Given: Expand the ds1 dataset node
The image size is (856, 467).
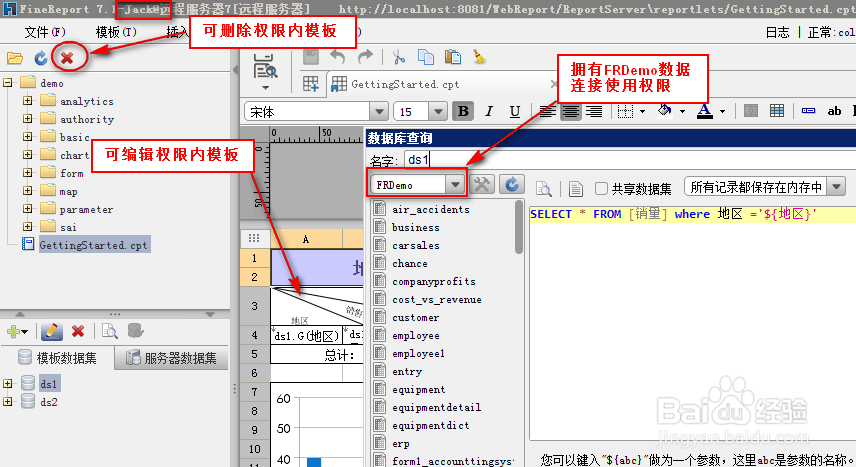Looking at the screenshot, I should point(8,383).
